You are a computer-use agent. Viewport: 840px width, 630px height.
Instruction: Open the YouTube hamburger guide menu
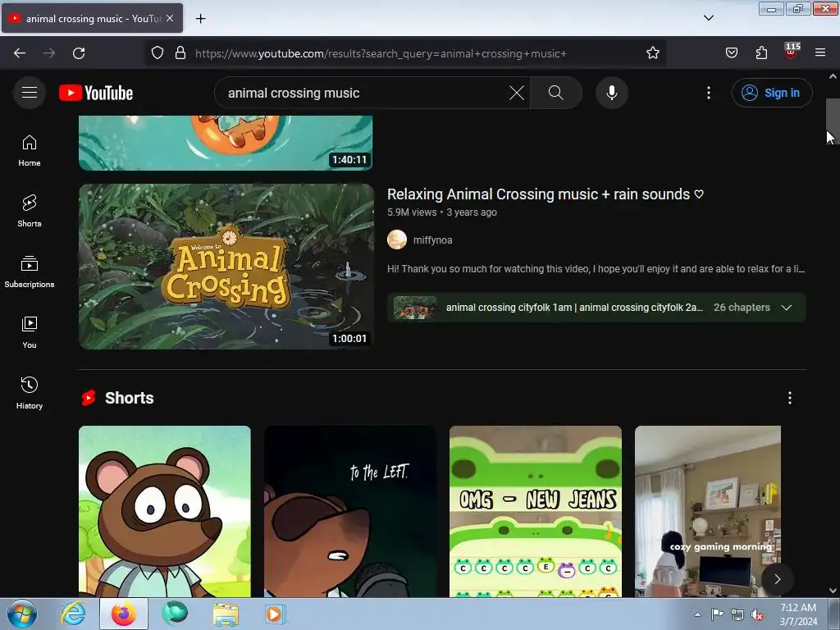click(x=30, y=93)
